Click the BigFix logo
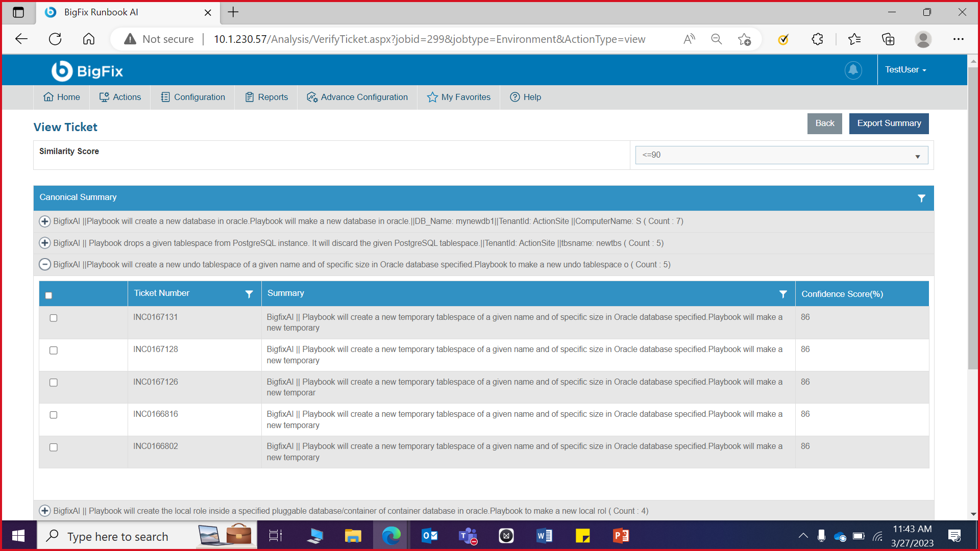 pyautogui.click(x=87, y=71)
